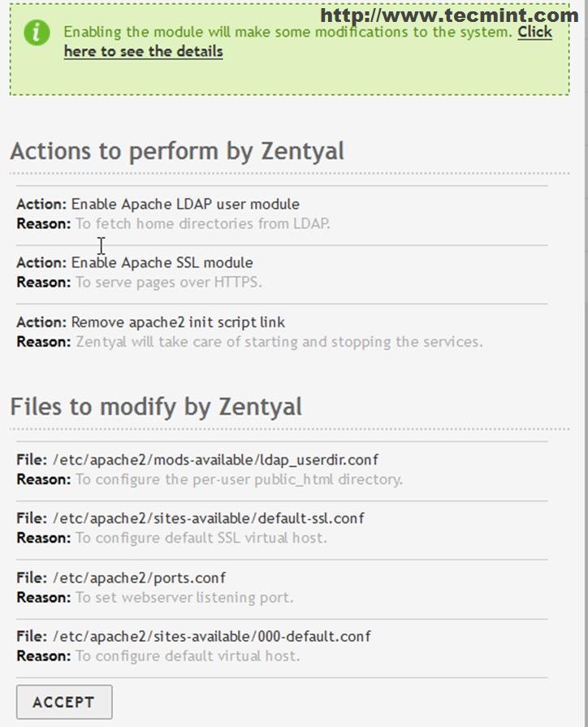Screen dimensions: 588x727
Task: Click reason 'To configure default SSL virtual host'
Action: (x=201, y=538)
